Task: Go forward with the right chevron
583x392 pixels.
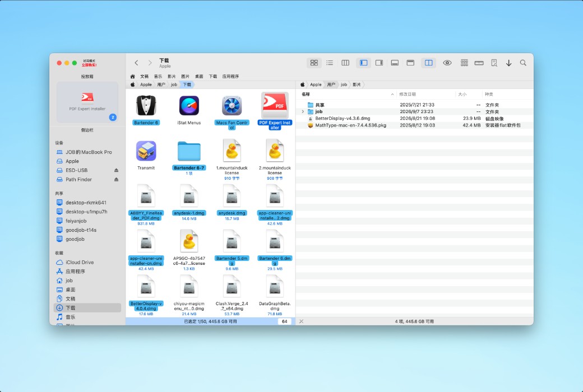Action: 150,63
